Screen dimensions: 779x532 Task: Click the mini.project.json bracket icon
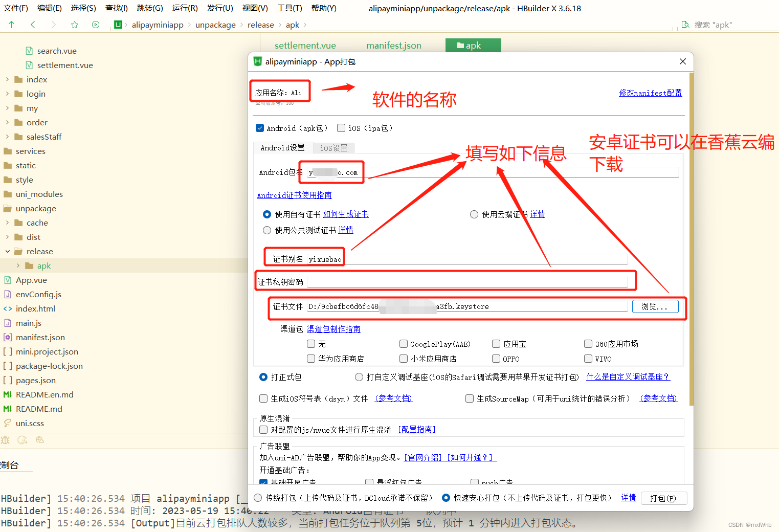point(8,351)
